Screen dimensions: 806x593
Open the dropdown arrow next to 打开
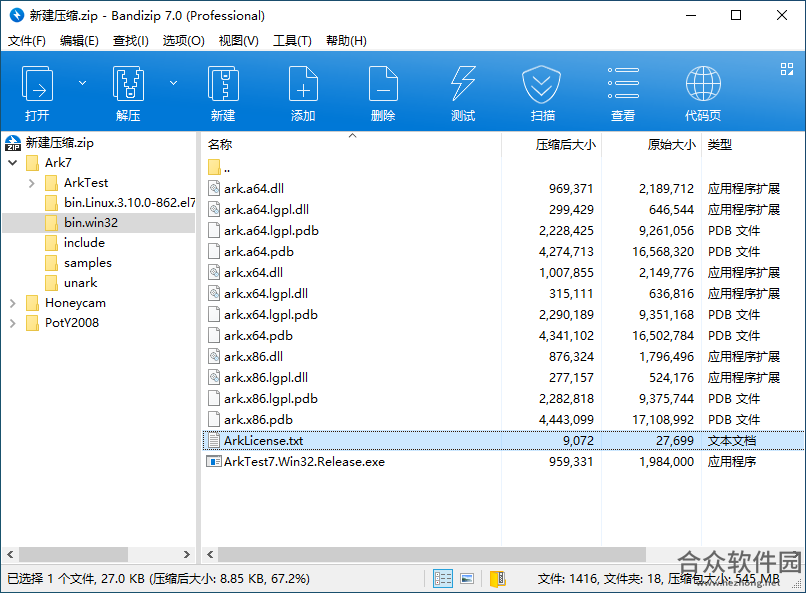pyautogui.click(x=82, y=83)
